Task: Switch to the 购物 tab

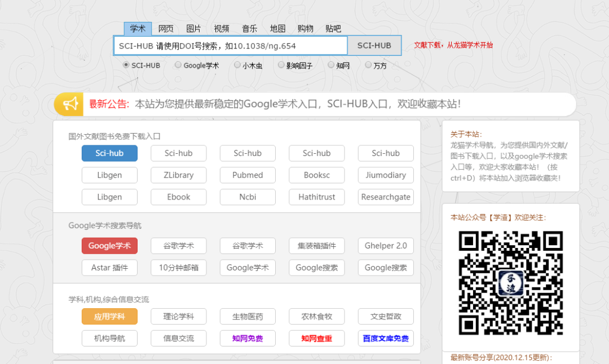Action: tap(305, 29)
